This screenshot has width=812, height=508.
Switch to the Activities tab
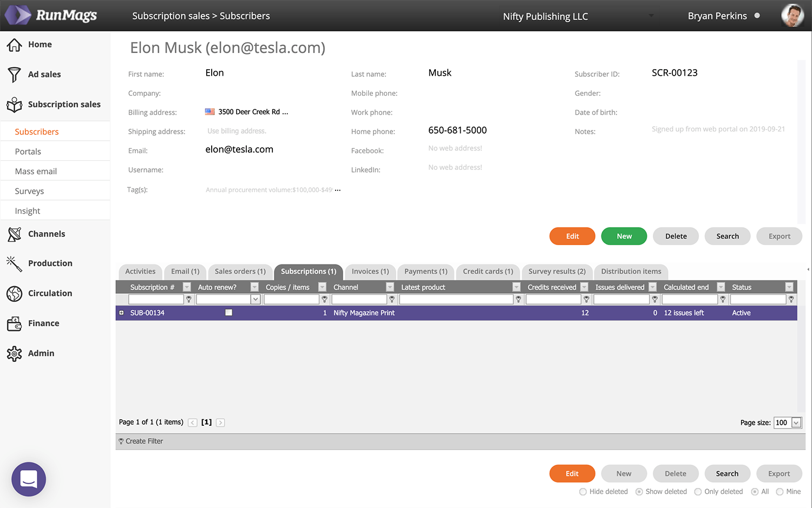click(140, 272)
